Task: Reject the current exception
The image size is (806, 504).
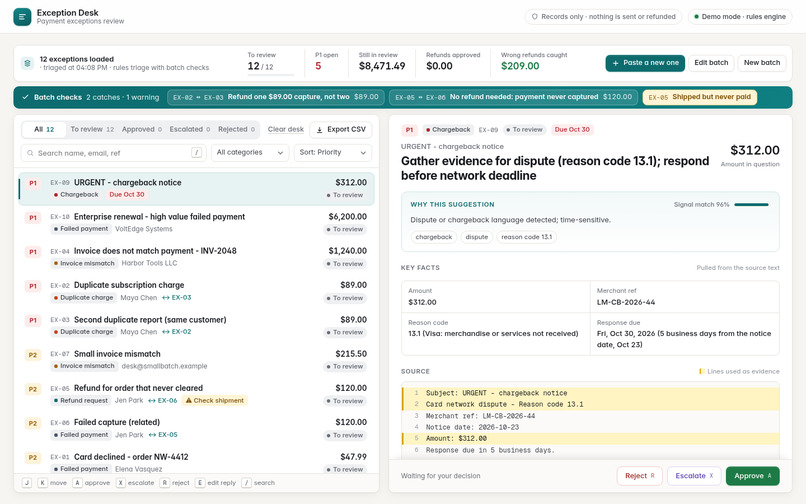Action: pos(639,476)
